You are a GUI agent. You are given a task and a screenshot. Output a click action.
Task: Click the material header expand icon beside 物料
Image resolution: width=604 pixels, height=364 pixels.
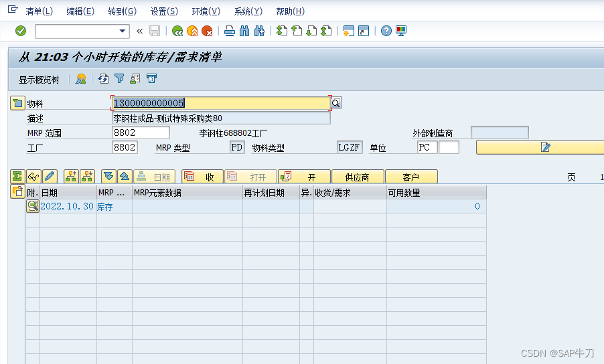17,103
